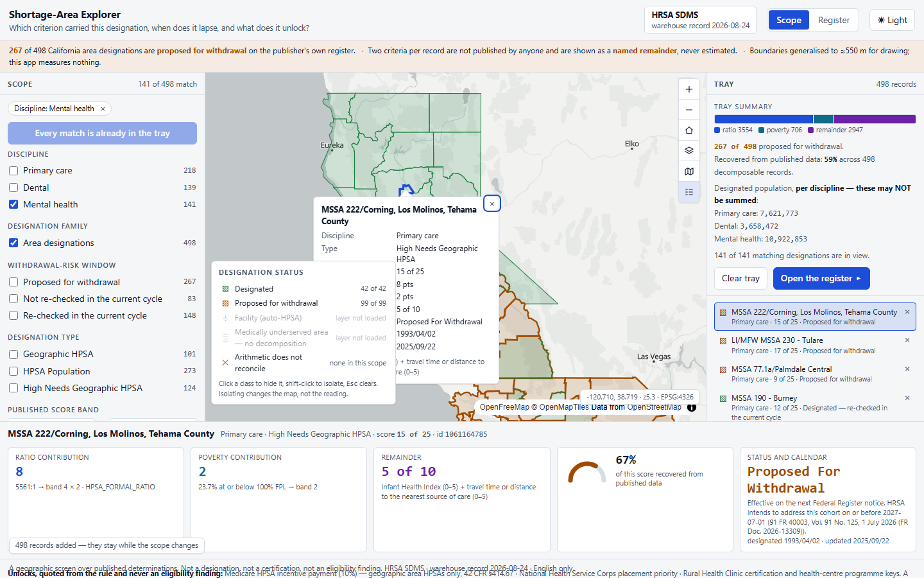Toggle the Light theme button

click(x=892, y=20)
